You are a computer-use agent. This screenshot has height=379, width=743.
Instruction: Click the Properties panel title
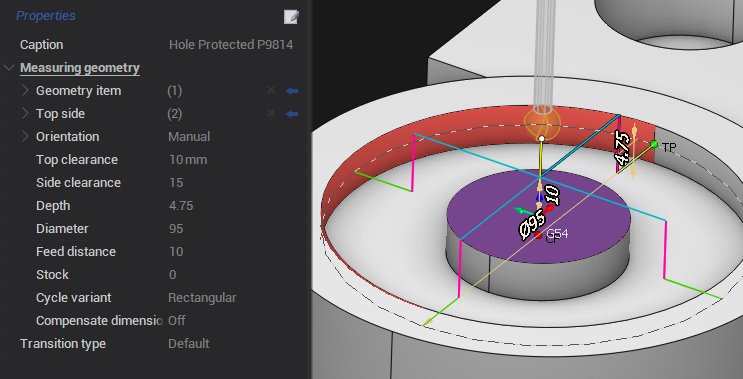coord(45,16)
